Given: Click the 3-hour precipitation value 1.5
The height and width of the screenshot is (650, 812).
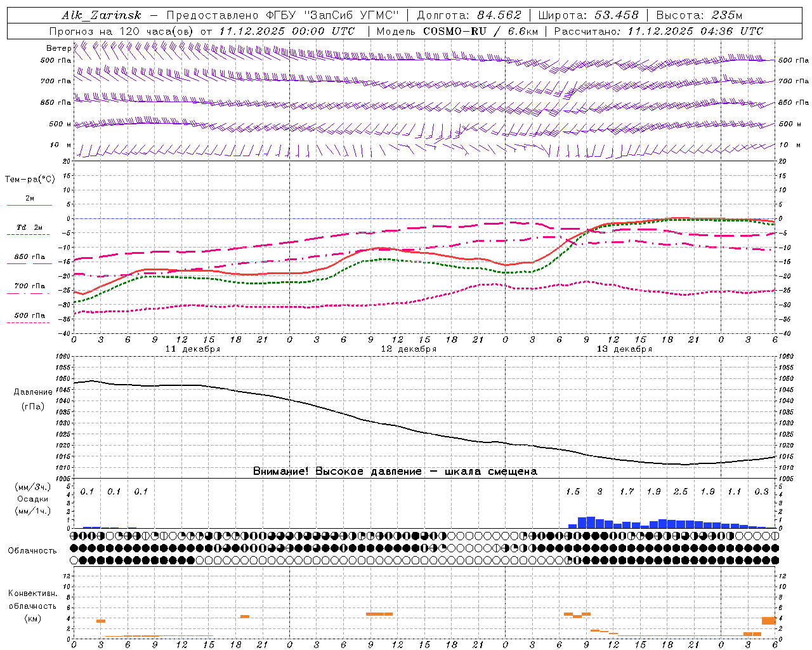Looking at the screenshot, I should pyautogui.click(x=573, y=492).
